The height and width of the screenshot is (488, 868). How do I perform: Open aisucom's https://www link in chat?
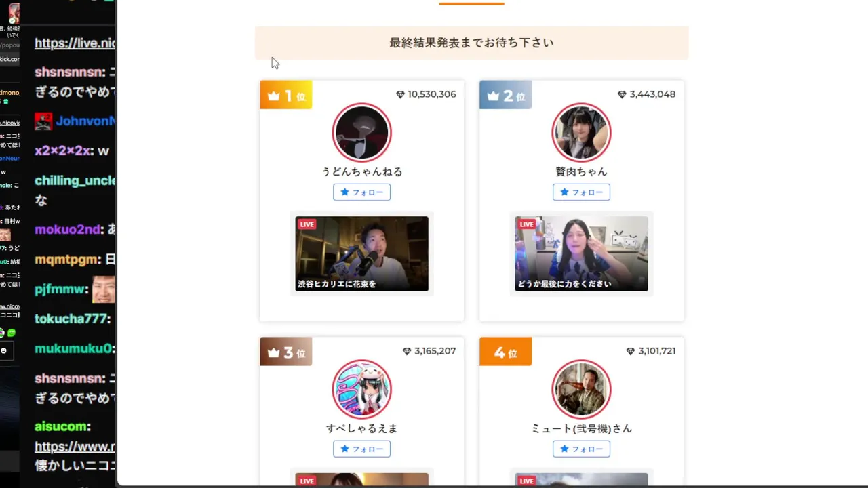click(75, 447)
